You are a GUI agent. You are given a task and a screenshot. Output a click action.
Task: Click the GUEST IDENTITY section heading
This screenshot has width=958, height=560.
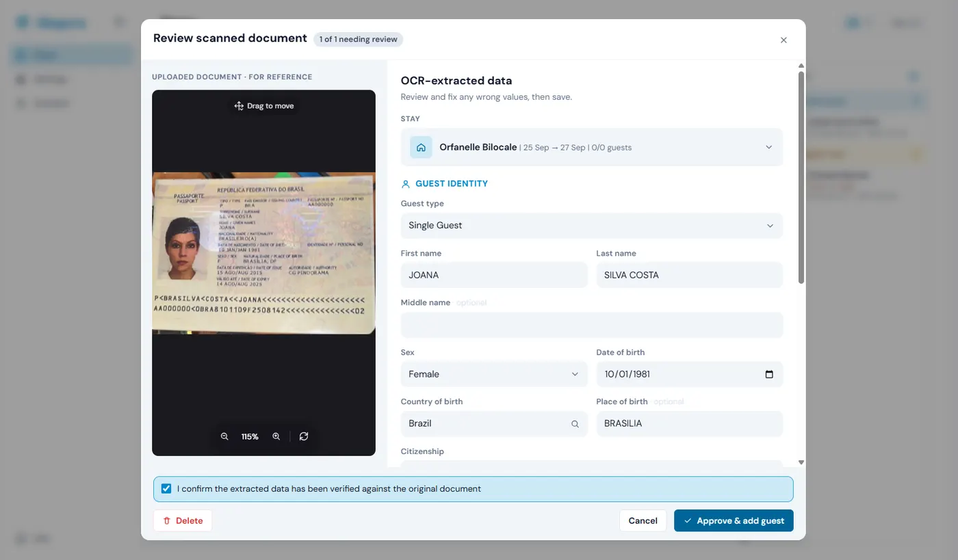pyautogui.click(x=452, y=184)
